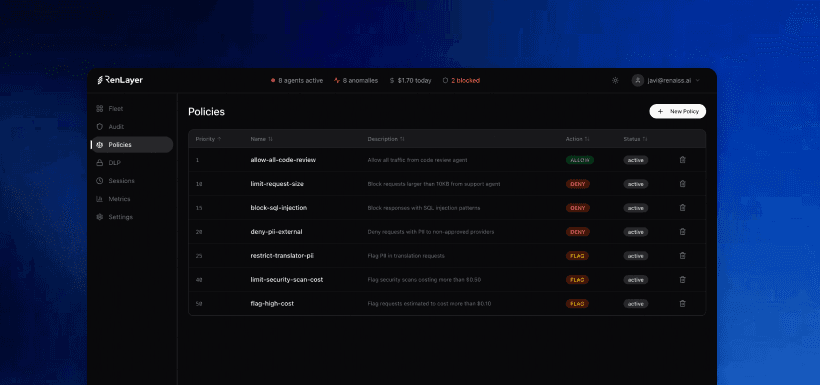Viewport: 820px width, 385px height.
Task: Click the DENY badge on limit-request-size
Action: pos(578,184)
